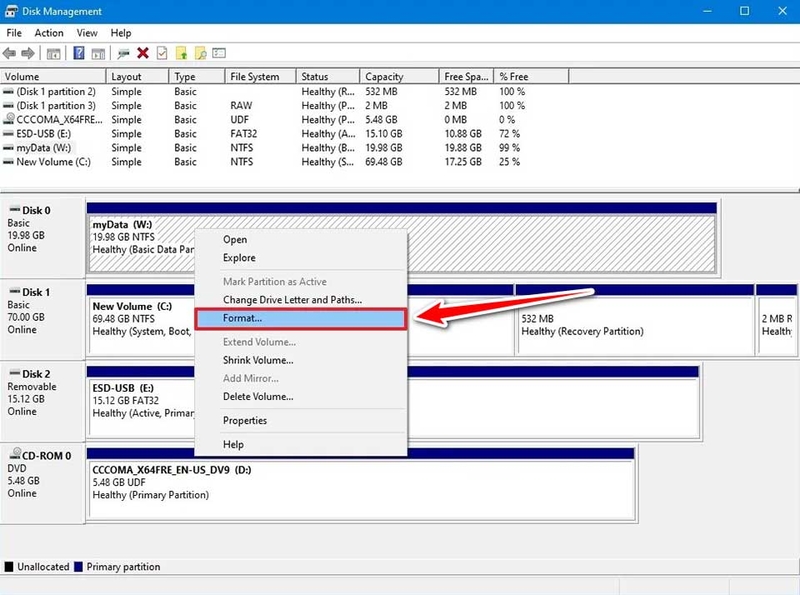Select the 532 MB Recovery Partition block
Viewport: 800px width, 595px height.
click(635, 319)
